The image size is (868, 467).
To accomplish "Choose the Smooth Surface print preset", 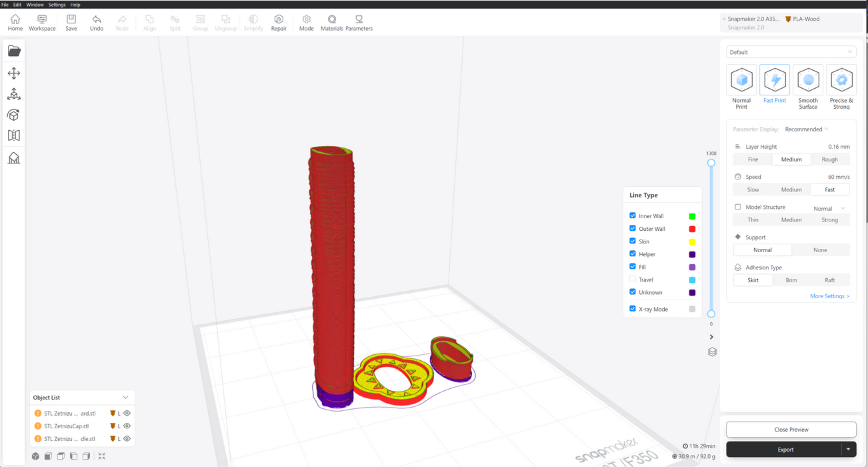I will point(808,87).
